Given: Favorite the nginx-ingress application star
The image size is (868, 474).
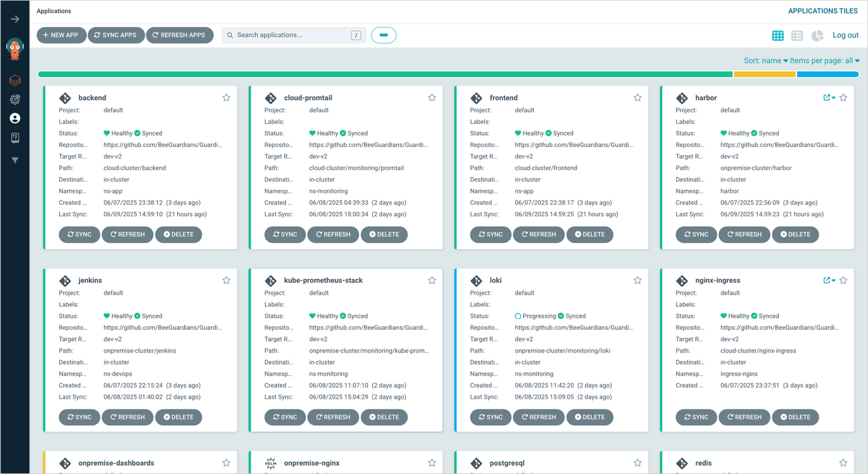Looking at the screenshot, I should 843,281.
